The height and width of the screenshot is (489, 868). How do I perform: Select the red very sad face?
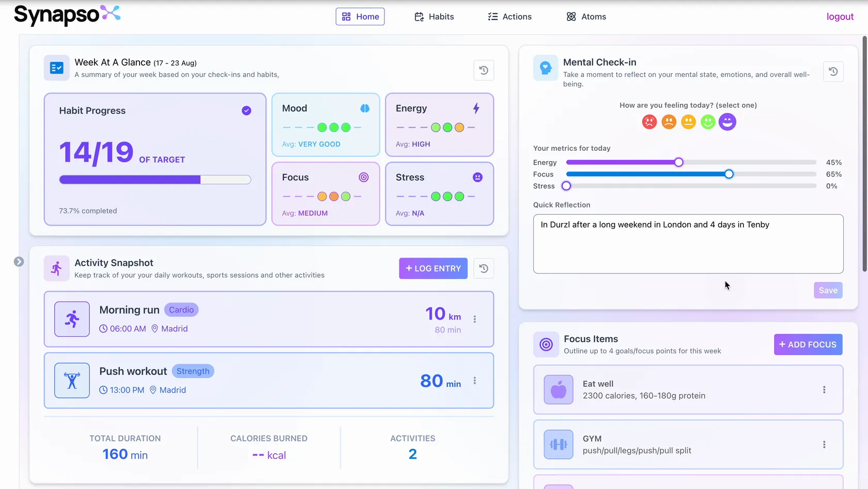pos(649,122)
